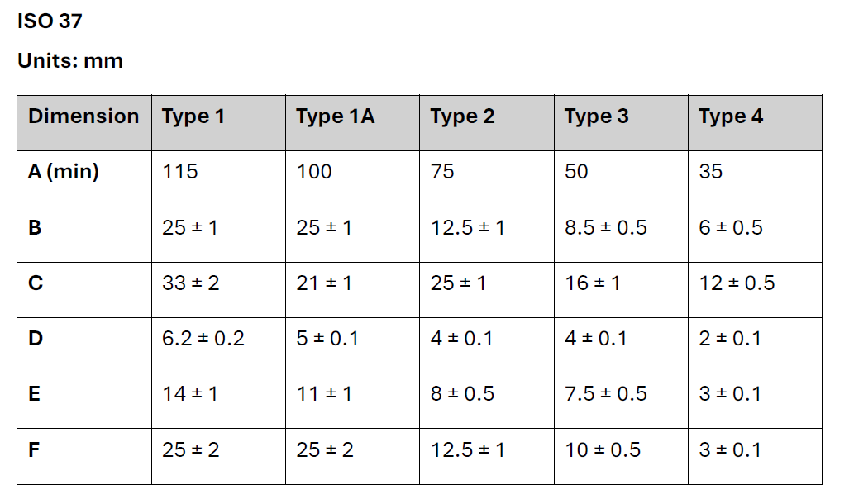Viewport: 849px width, 504px height.
Task: Select the cell with value 100
Action: (352, 178)
